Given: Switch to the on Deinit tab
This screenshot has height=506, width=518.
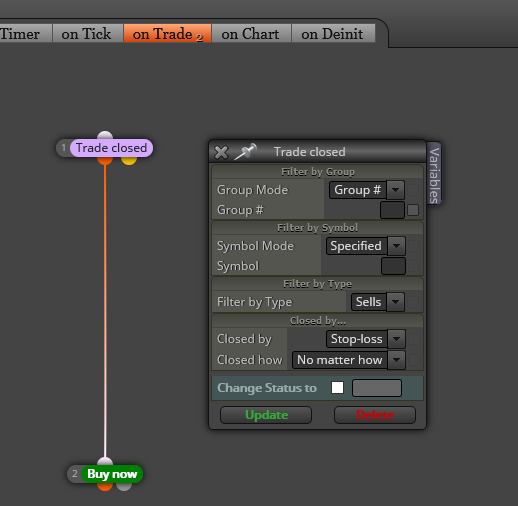Looking at the screenshot, I should [x=333, y=34].
